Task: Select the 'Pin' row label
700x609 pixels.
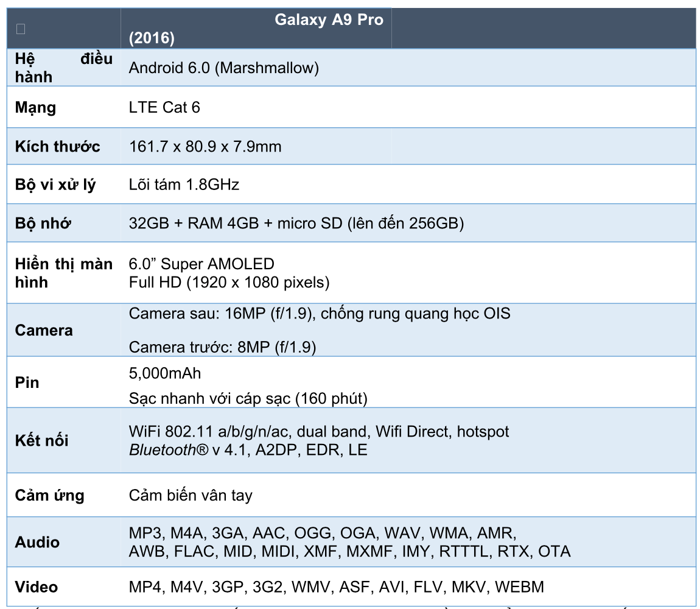Action: 27,382
